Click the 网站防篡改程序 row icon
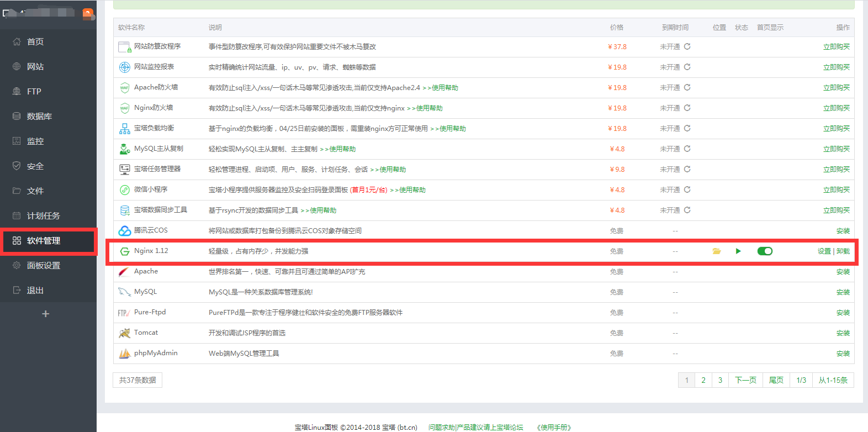Viewport: 868px width, 432px height. point(125,47)
